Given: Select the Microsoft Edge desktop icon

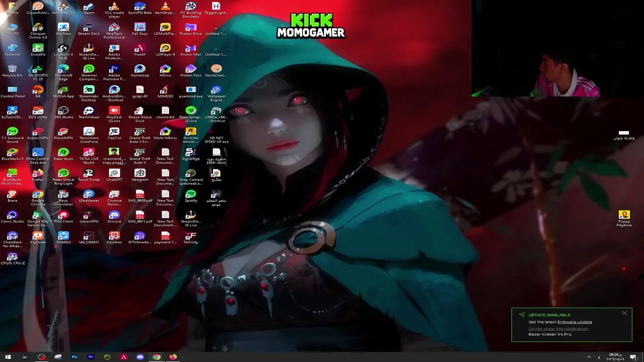Looking at the screenshot, I should pos(63,73).
